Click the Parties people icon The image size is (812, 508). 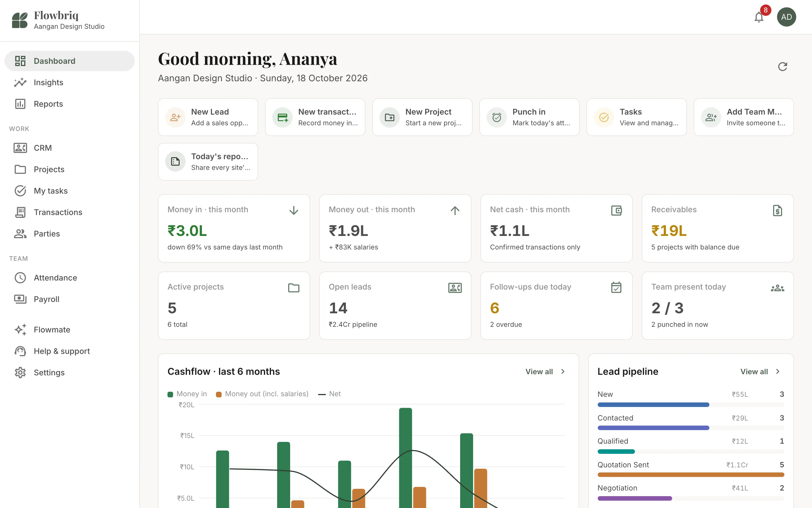point(20,234)
